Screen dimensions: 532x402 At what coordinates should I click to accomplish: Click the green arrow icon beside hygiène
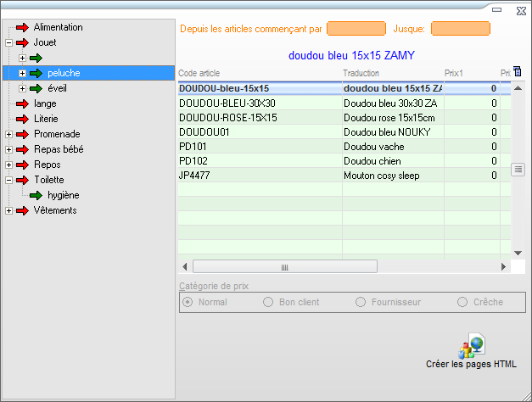(x=36, y=195)
